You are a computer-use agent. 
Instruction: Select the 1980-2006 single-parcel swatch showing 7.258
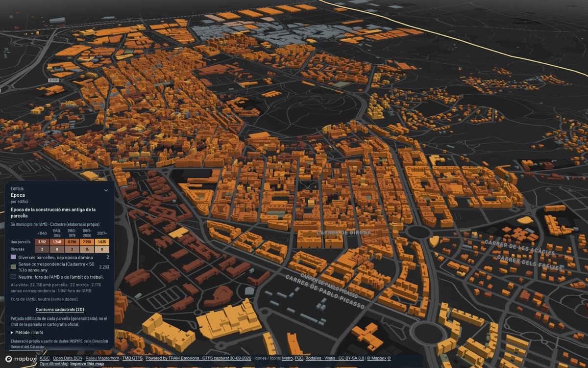87,242
